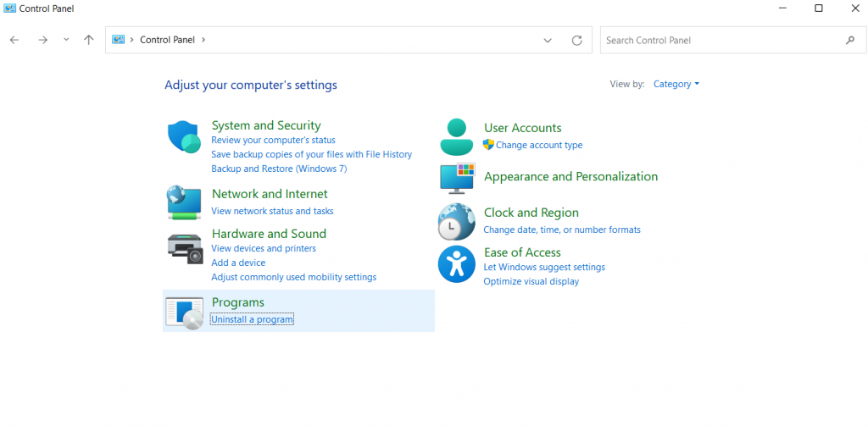Refresh the Control Panel view

click(x=577, y=40)
